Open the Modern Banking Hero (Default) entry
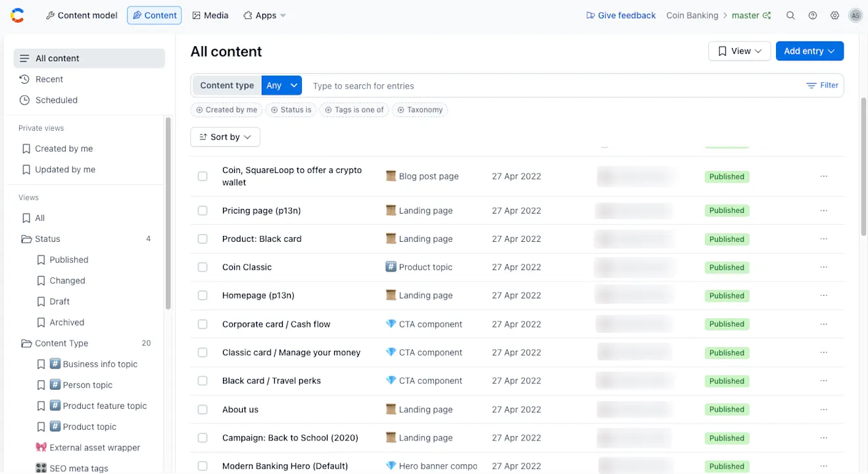868x474 pixels. coord(285,466)
